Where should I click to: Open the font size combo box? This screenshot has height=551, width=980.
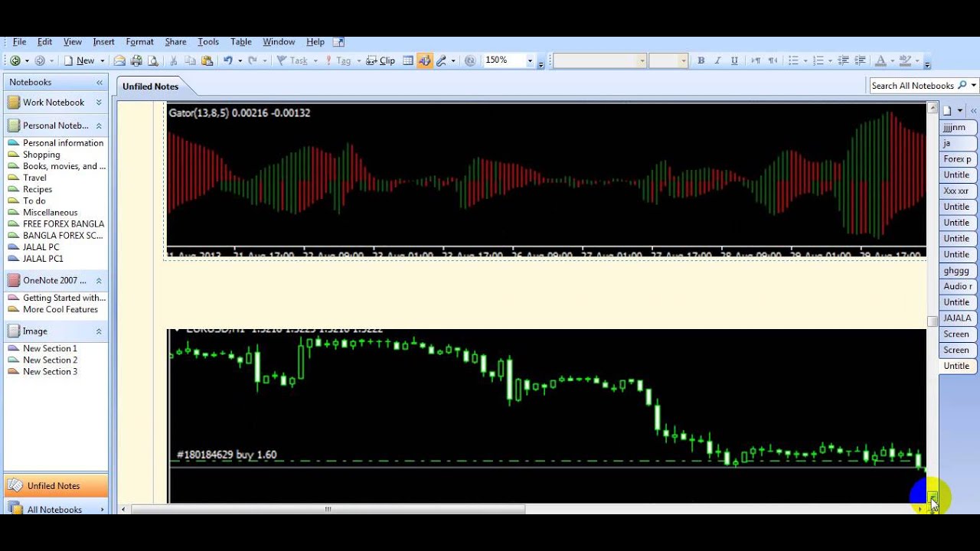(x=668, y=60)
